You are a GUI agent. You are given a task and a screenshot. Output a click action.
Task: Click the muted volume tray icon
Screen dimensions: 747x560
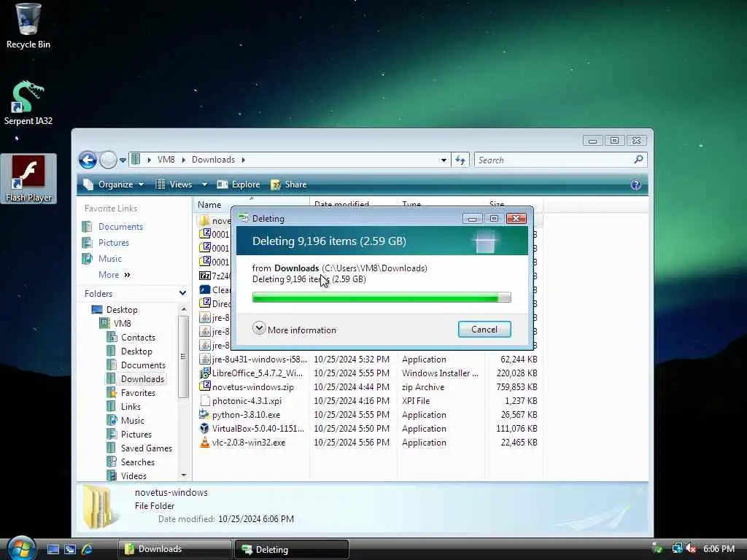tap(691, 549)
